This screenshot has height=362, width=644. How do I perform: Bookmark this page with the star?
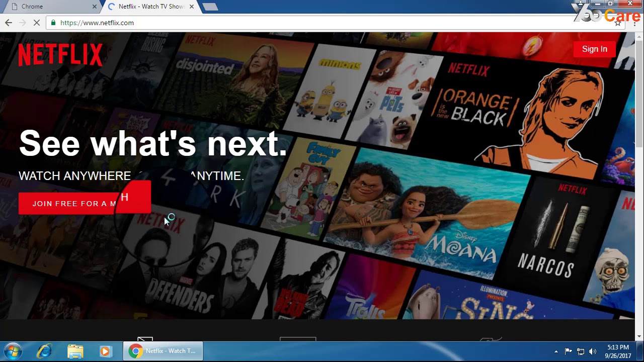(x=617, y=23)
